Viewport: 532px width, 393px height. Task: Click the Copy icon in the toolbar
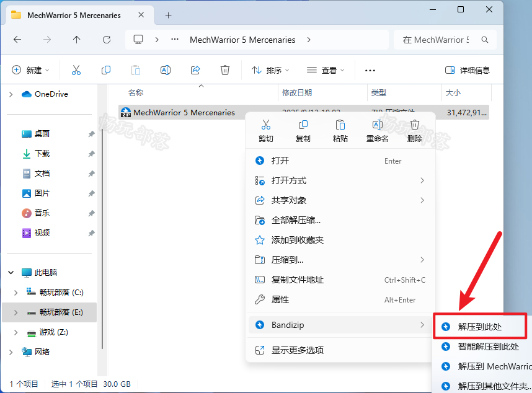pyautogui.click(x=106, y=70)
